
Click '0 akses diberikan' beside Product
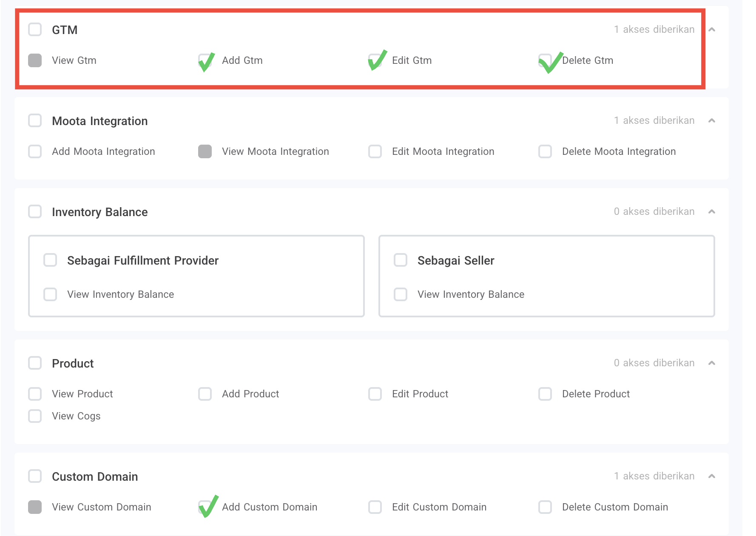click(x=654, y=363)
